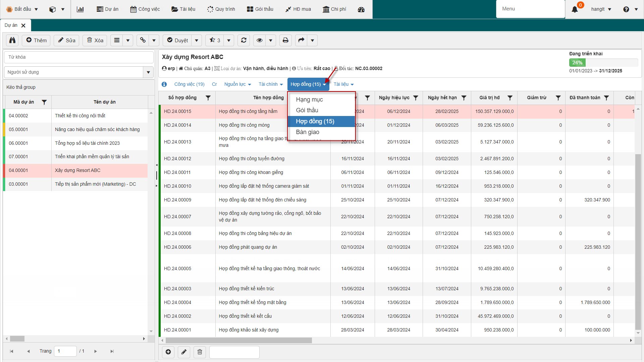Click the eye view icon in toolbar
The height and width of the screenshot is (362, 644).
259,40
